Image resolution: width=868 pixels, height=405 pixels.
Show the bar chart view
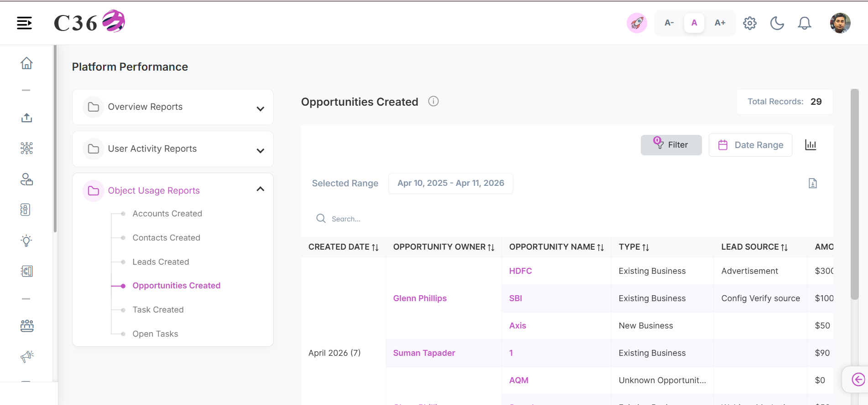811,145
